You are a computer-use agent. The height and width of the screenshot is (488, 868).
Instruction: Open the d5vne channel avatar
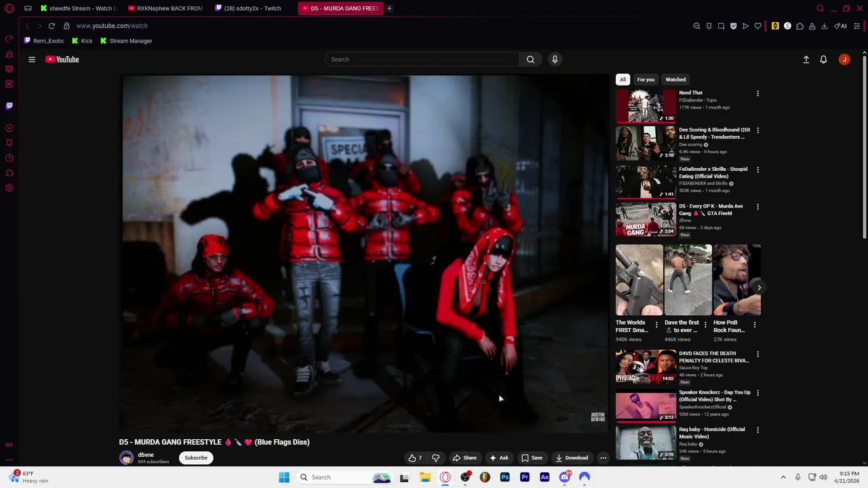[127, 457]
